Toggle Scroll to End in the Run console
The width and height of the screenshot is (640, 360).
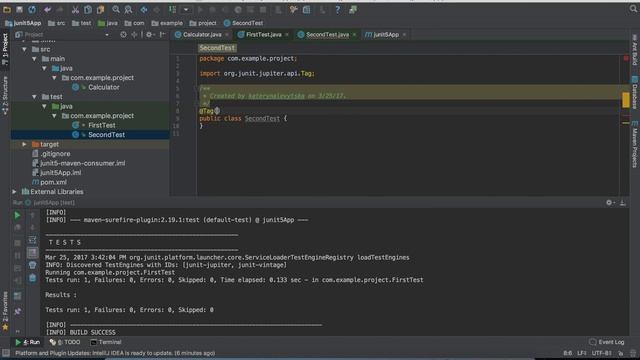click(33, 253)
